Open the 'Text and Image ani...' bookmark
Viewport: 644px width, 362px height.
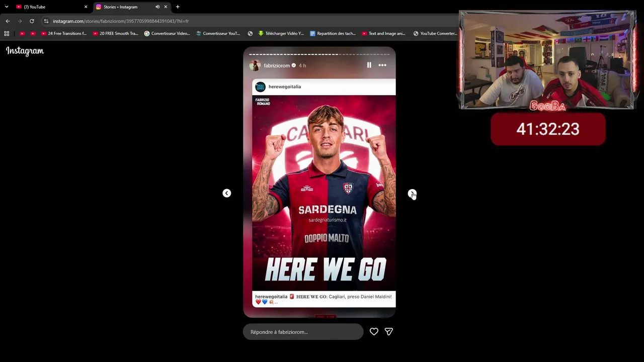383,34
